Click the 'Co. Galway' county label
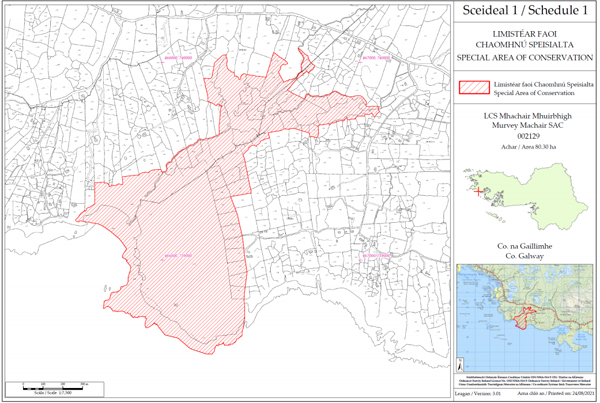This screenshot has width=600, height=403. coord(523,255)
